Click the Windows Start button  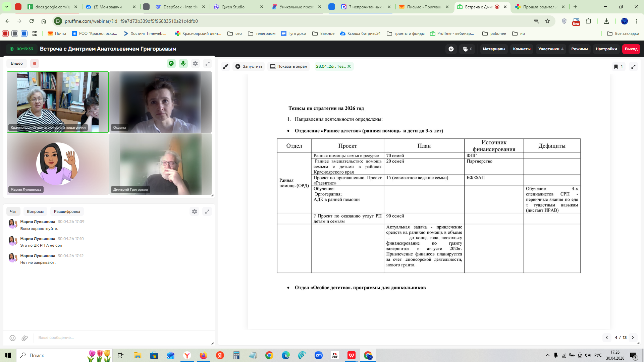(x=8, y=355)
